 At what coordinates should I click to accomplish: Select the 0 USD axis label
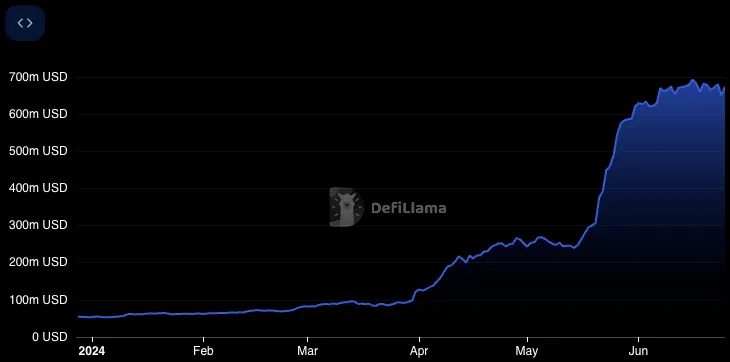click(50, 337)
